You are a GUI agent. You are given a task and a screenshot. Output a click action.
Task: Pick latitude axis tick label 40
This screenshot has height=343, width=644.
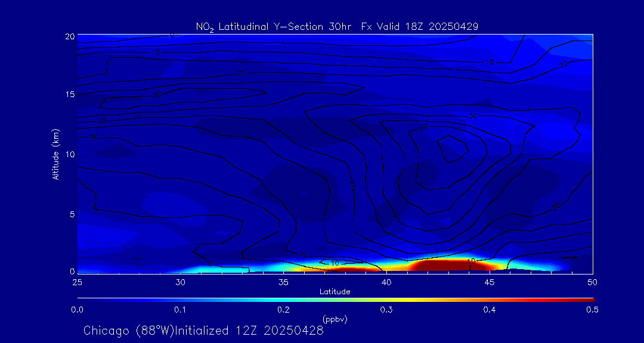tap(386, 282)
